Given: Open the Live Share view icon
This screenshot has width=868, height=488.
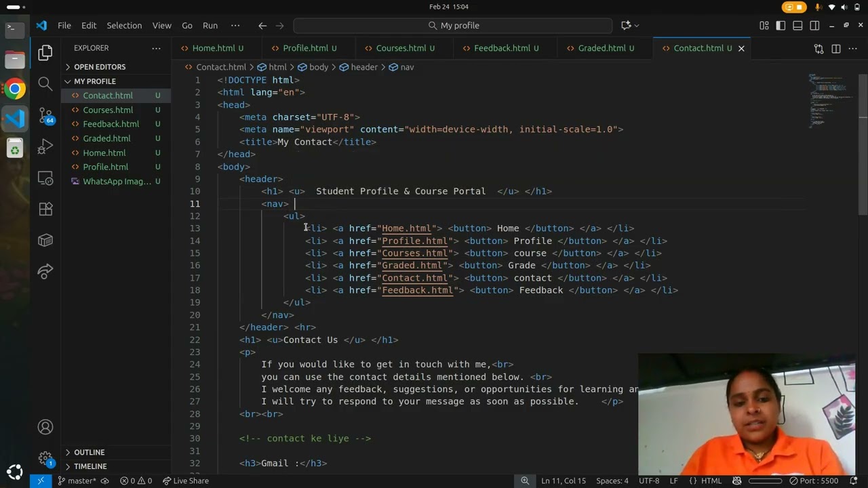Looking at the screenshot, I should click(x=45, y=272).
